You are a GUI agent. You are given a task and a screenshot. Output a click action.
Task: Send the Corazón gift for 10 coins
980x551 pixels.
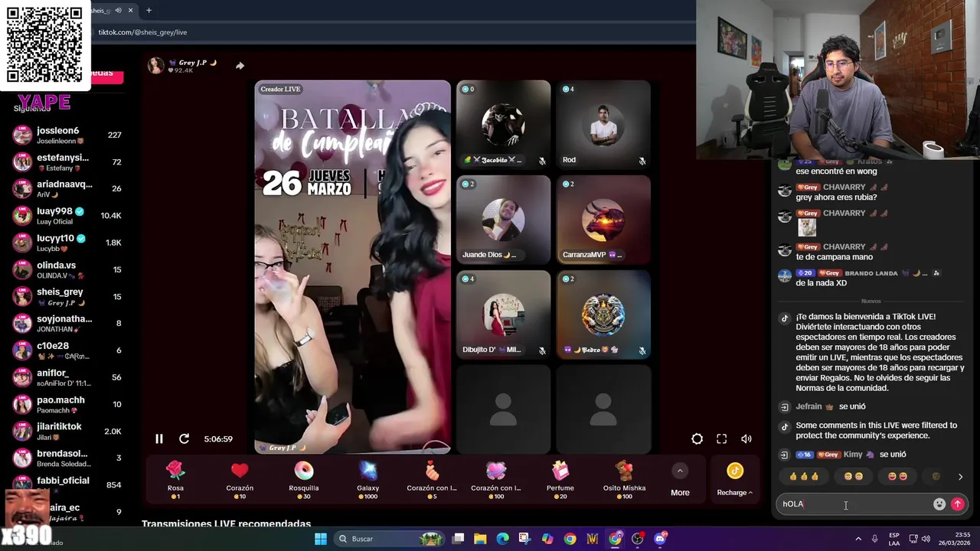click(240, 480)
